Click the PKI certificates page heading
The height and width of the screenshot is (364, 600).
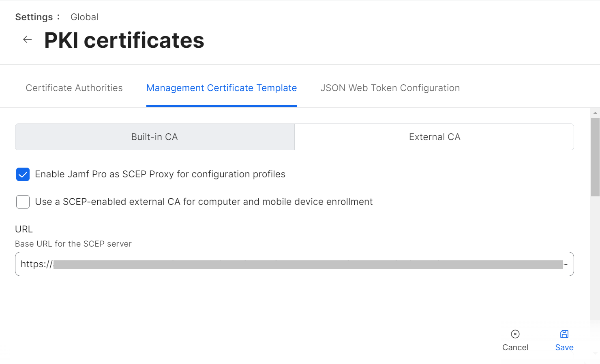(x=124, y=40)
